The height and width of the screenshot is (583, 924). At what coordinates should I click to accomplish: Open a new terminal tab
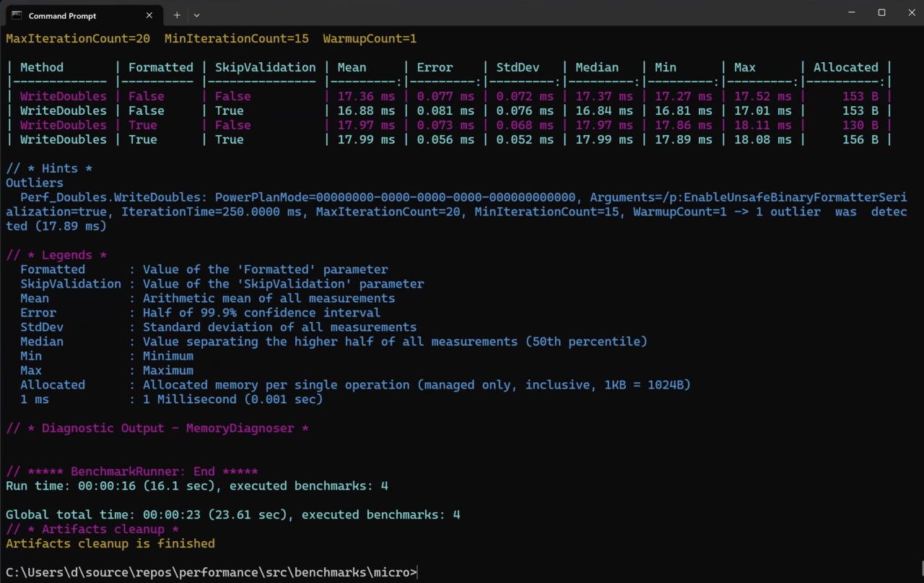click(x=177, y=15)
